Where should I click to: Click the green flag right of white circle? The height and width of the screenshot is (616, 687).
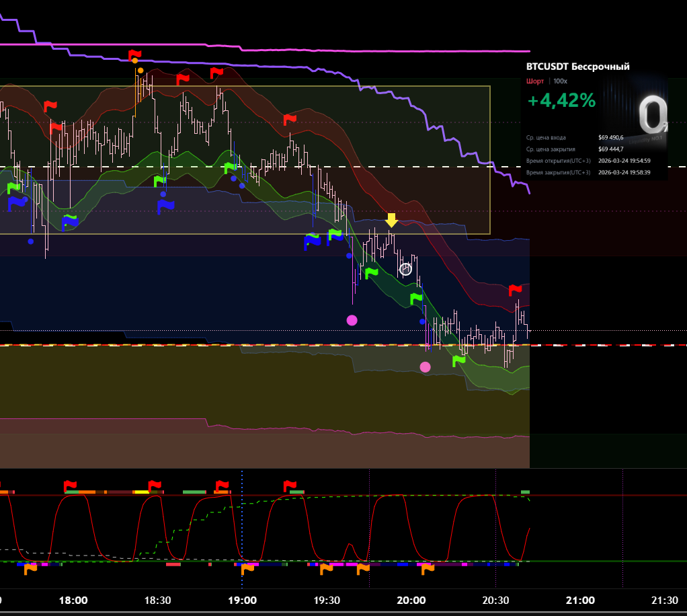coord(417,298)
